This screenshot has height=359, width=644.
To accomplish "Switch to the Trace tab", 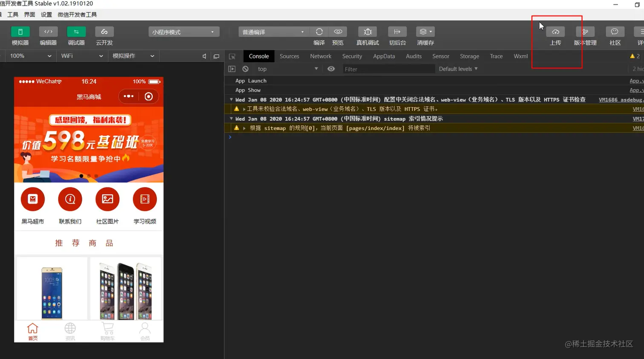I will 496,56.
